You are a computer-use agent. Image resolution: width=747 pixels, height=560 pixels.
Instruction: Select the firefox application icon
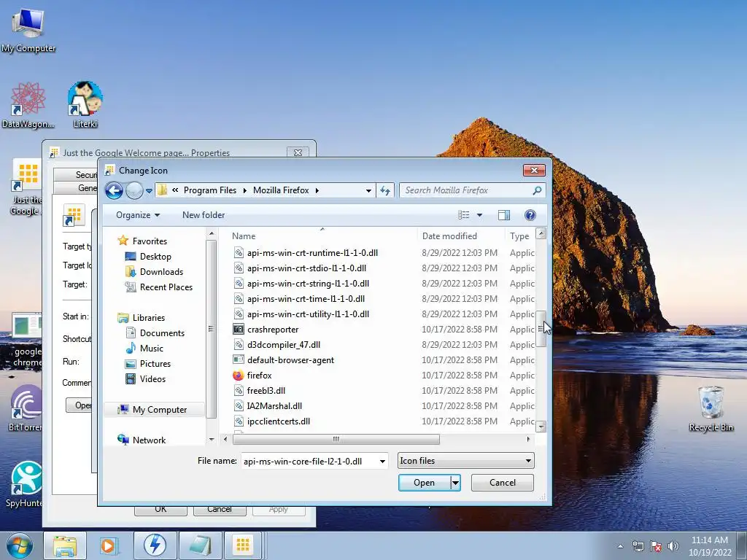(x=239, y=376)
